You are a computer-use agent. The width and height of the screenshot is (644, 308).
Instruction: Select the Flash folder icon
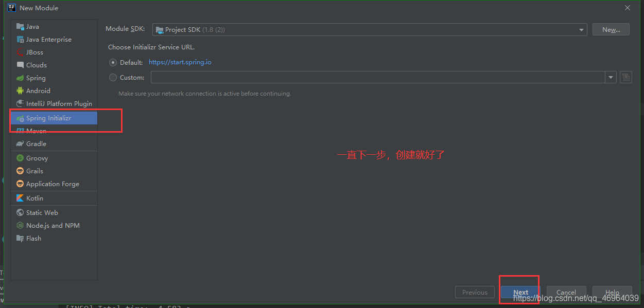[x=20, y=239]
